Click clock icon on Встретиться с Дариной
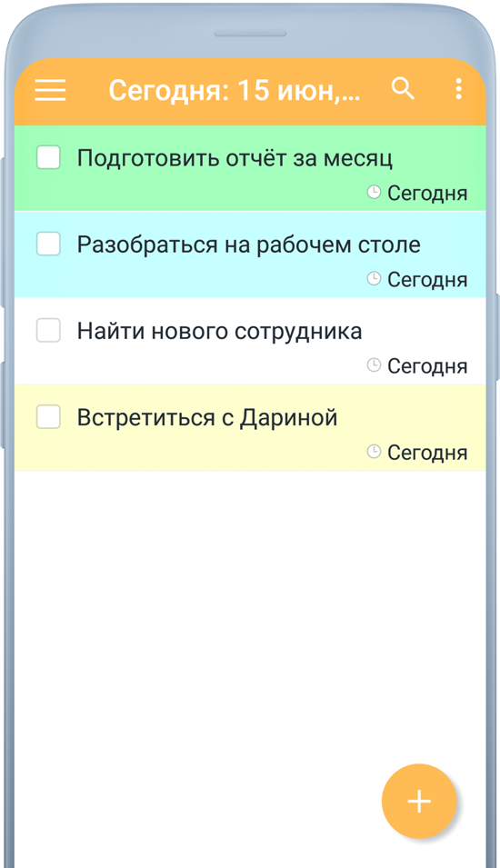Image resolution: width=500 pixels, height=868 pixels. tap(374, 451)
